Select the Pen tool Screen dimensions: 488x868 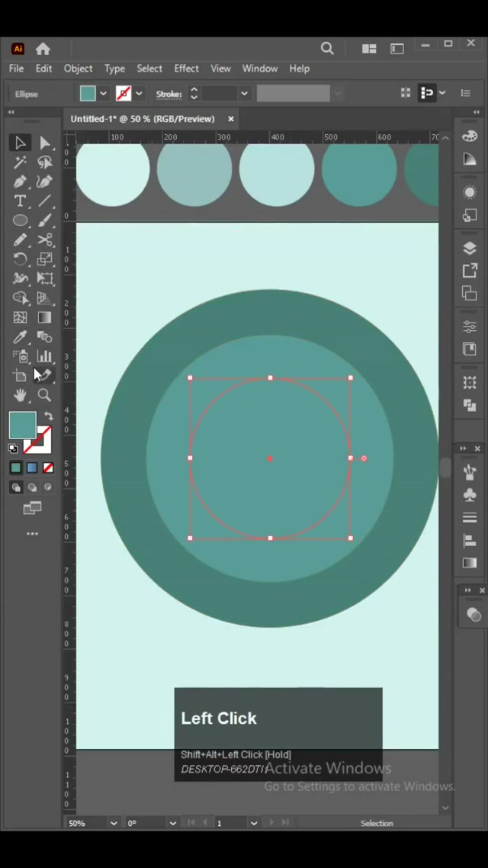20,182
